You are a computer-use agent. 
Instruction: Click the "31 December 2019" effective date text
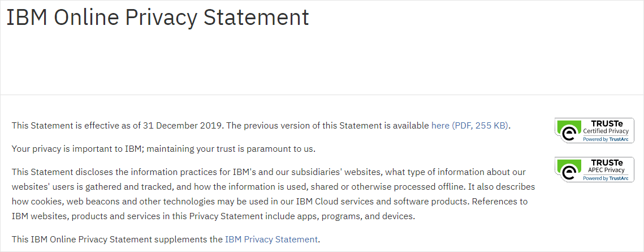tap(187, 126)
